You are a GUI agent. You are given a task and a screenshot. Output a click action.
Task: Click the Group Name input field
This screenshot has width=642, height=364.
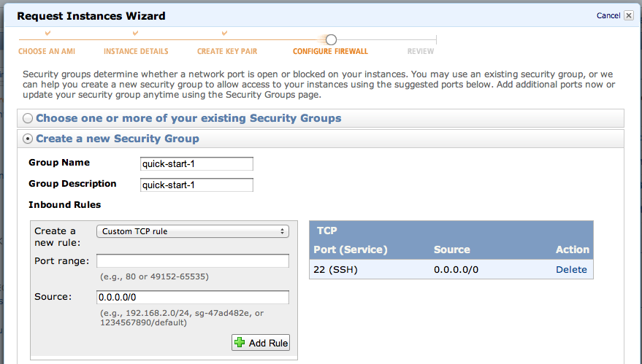pos(196,164)
